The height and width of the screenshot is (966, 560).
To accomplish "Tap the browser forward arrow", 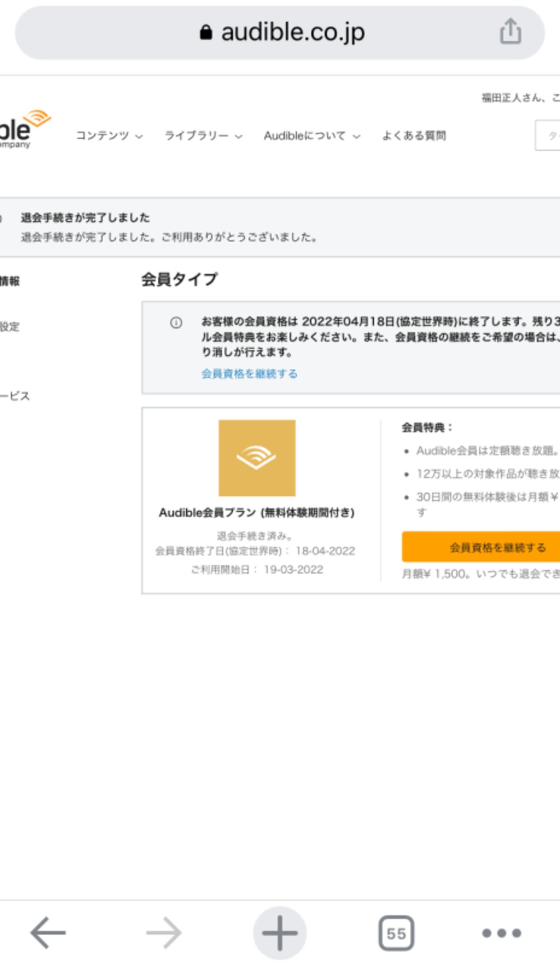I will (x=164, y=932).
